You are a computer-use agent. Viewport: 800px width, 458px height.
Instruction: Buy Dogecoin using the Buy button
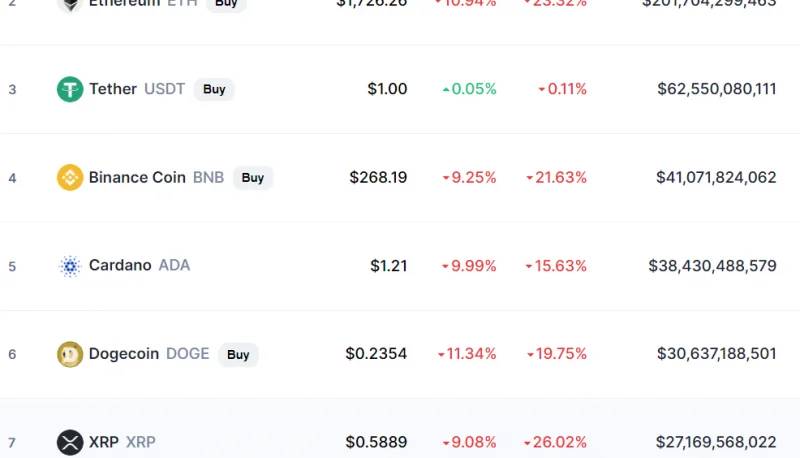pos(238,354)
